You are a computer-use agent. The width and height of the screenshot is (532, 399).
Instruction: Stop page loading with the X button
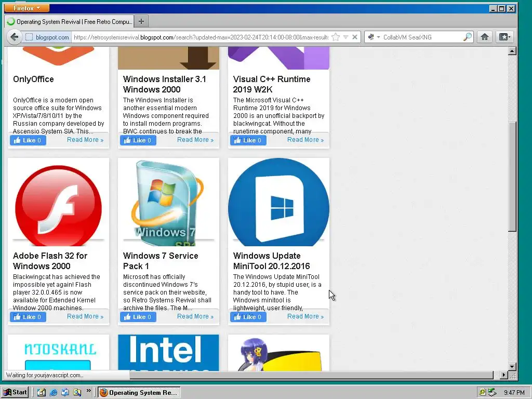point(355,37)
